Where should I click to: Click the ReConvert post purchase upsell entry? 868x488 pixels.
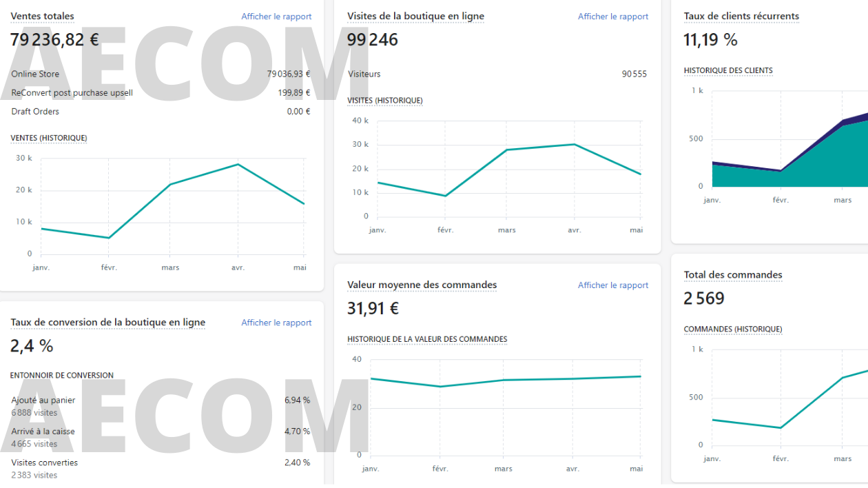pyautogui.click(x=72, y=92)
